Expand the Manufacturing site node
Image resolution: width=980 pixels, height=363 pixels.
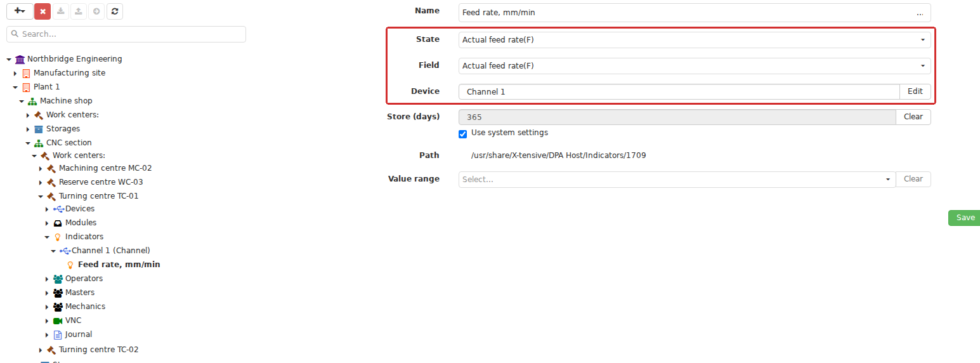[x=15, y=73]
